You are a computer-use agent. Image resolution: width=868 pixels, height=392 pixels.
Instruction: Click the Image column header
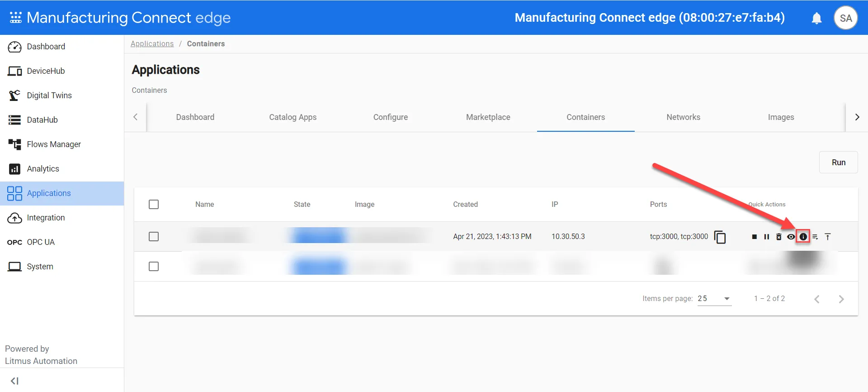tap(364, 205)
